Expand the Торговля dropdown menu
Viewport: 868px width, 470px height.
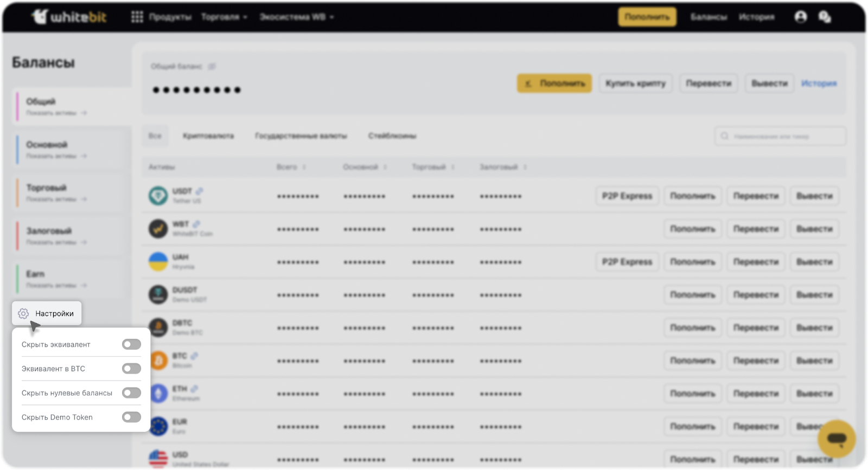pos(224,17)
